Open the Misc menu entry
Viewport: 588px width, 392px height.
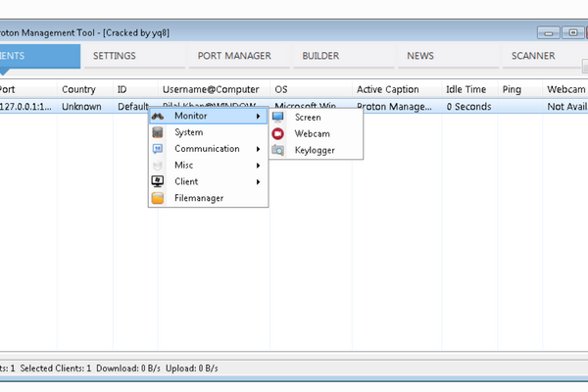pos(209,166)
